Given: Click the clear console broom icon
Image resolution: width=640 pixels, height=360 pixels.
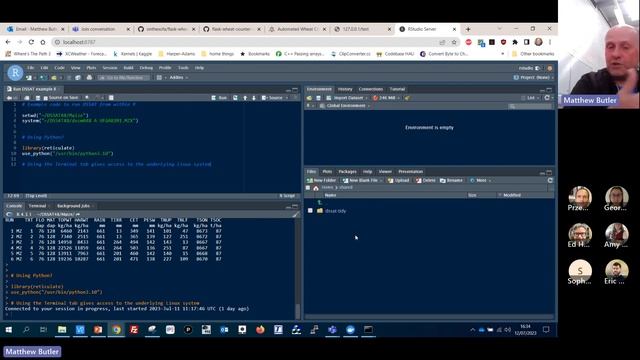Looking at the screenshot, I should pyautogui.click(x=296, y=214).
